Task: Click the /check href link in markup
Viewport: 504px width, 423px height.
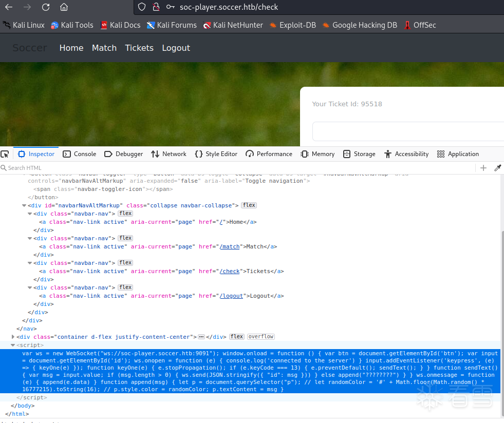Action: point(230,272)
